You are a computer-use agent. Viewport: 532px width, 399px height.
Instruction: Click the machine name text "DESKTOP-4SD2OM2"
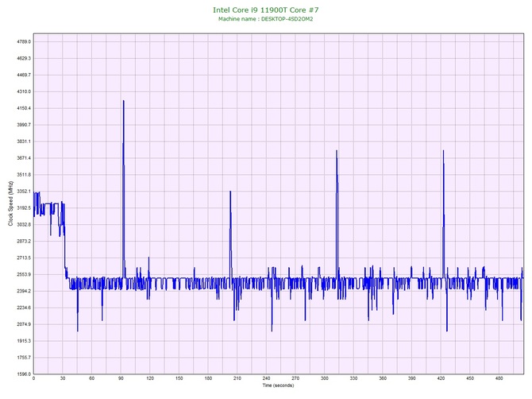287,19
